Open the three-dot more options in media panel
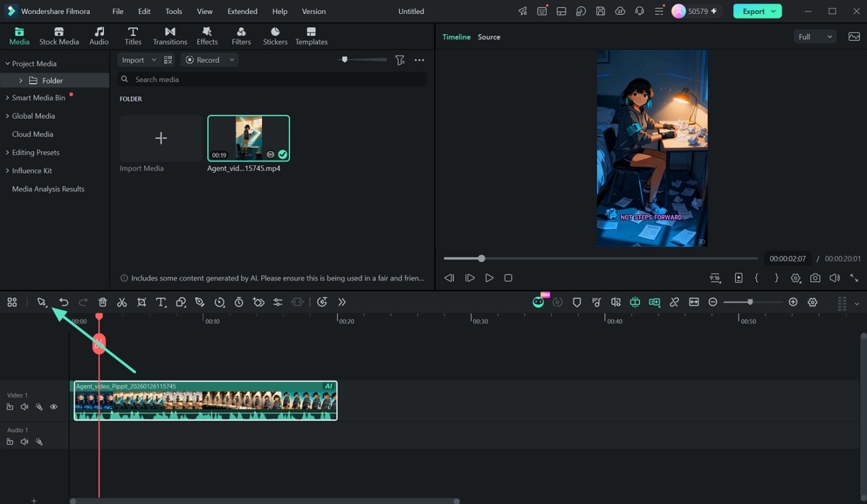The width and height of the screenshot is (867, 504). (419, 60)
